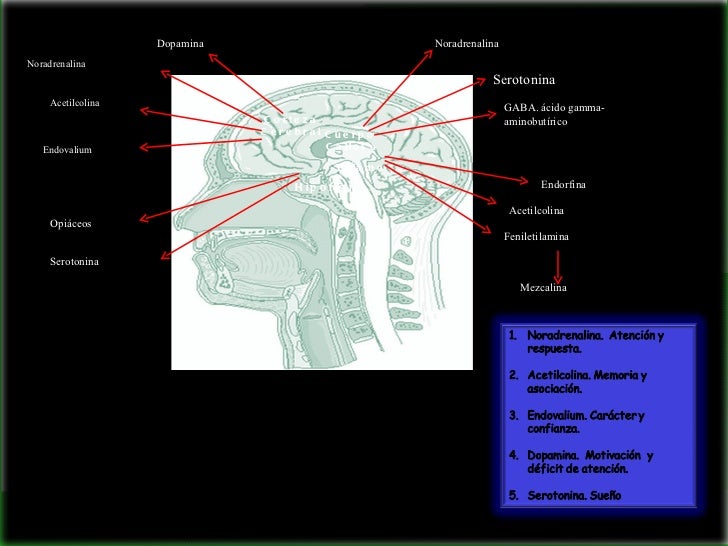Click the left Acetilcolina label

[75, 103]
